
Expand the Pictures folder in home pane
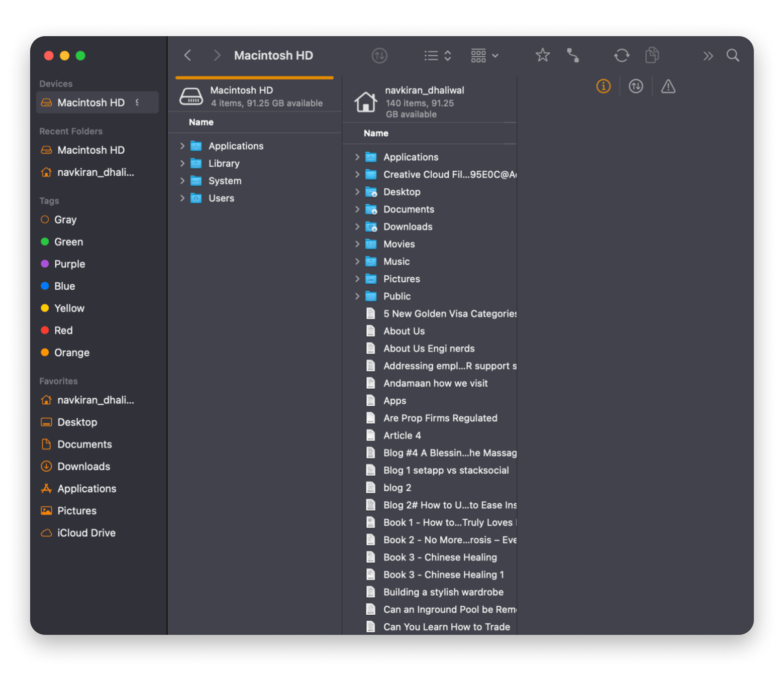pyautogui.click(x=357, y=279)
